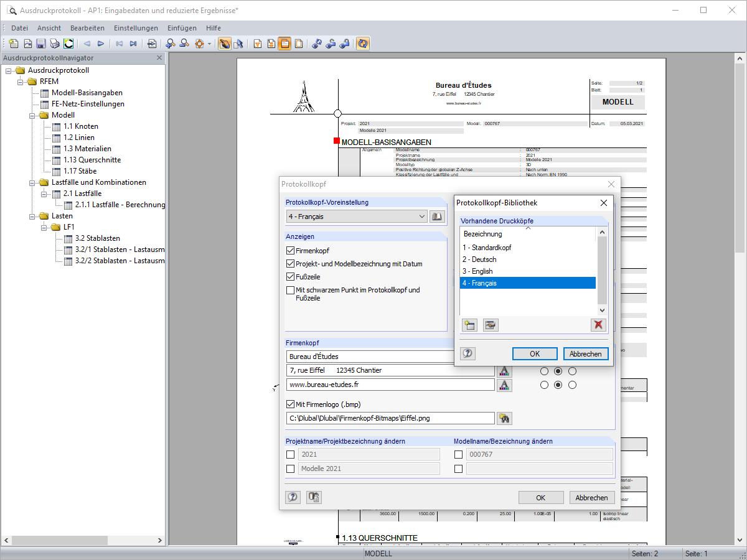Check the box beside Modelle 2021 field
The image size is (747, 560).
point(290,469)
